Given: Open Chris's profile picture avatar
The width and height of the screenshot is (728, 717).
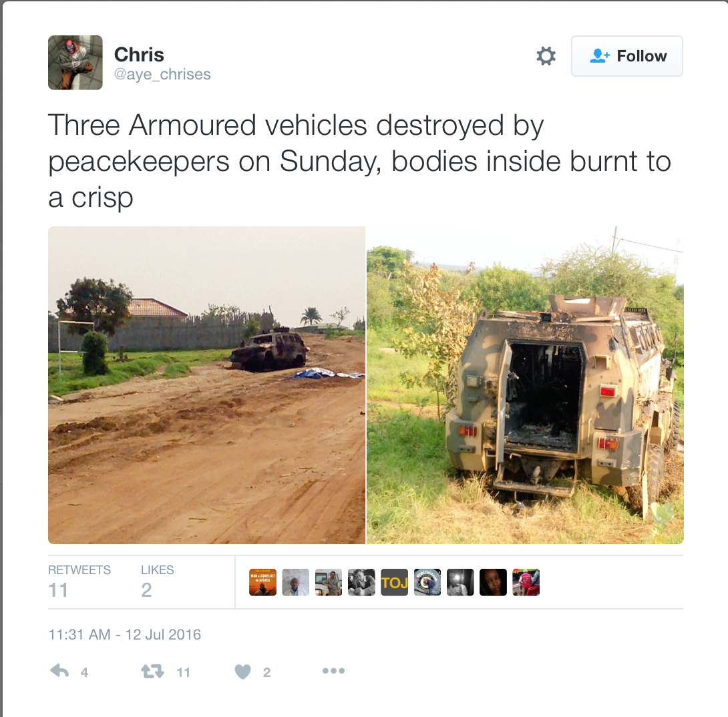Looking at the screenshot, I should point(75,62).
